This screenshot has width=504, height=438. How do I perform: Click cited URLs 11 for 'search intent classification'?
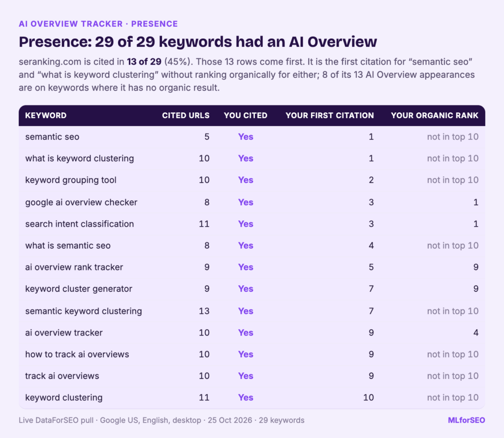pyautogui.click(x=204, y=224)
